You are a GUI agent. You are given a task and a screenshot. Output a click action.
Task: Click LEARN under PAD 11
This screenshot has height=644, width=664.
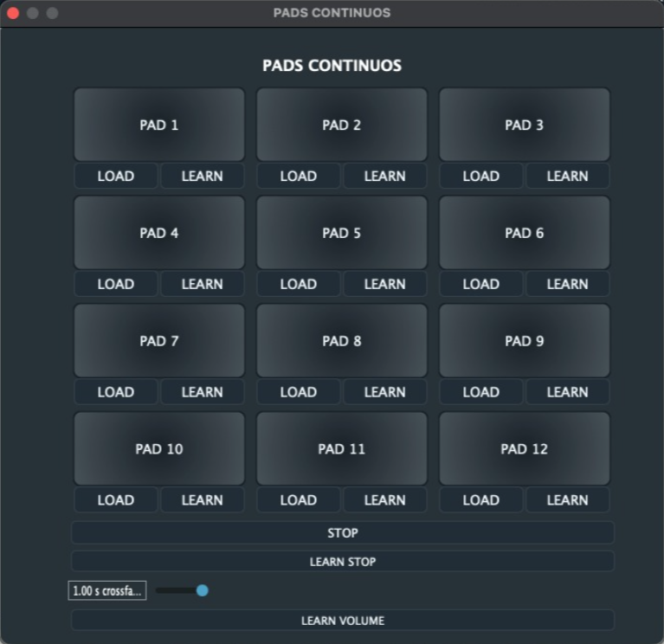pyautogui.click(x=385, y=499)
